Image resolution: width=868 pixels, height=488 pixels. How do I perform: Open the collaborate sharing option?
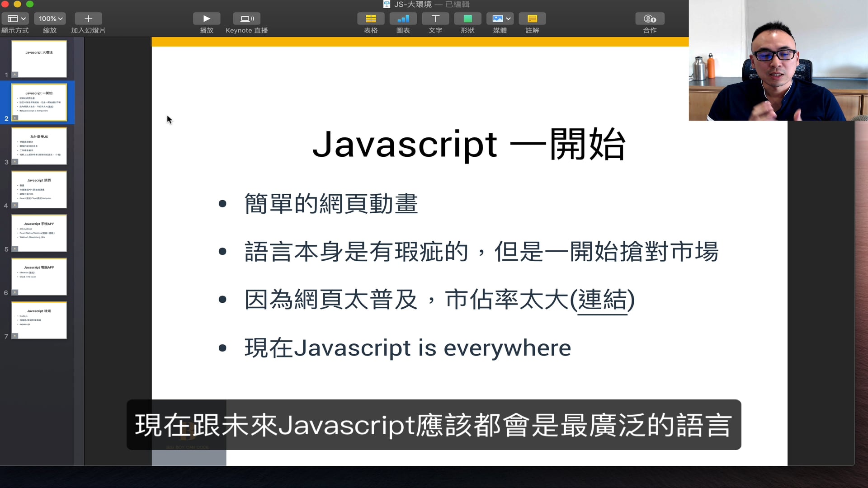(x=650, y=19)
